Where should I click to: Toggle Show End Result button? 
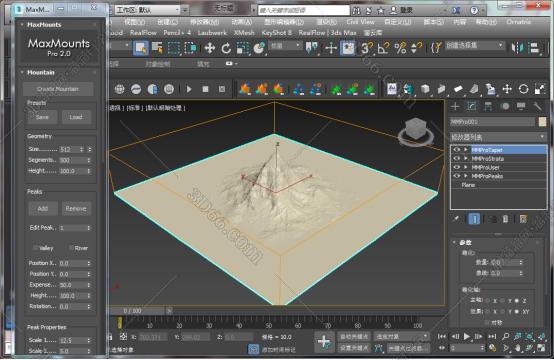coord(474,219)
